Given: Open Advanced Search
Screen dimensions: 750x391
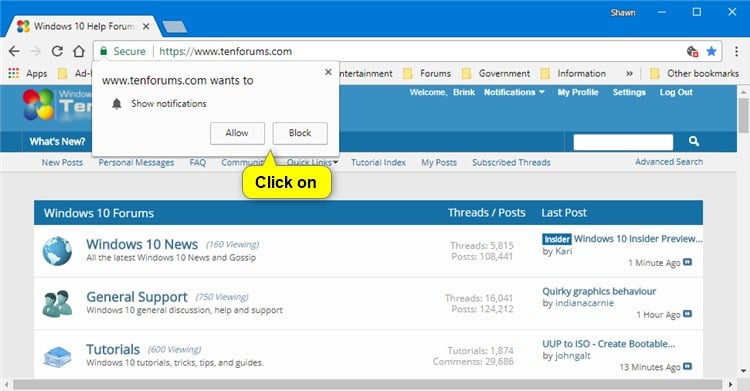Looking at the screenshot, I should (x=669, y=162).
